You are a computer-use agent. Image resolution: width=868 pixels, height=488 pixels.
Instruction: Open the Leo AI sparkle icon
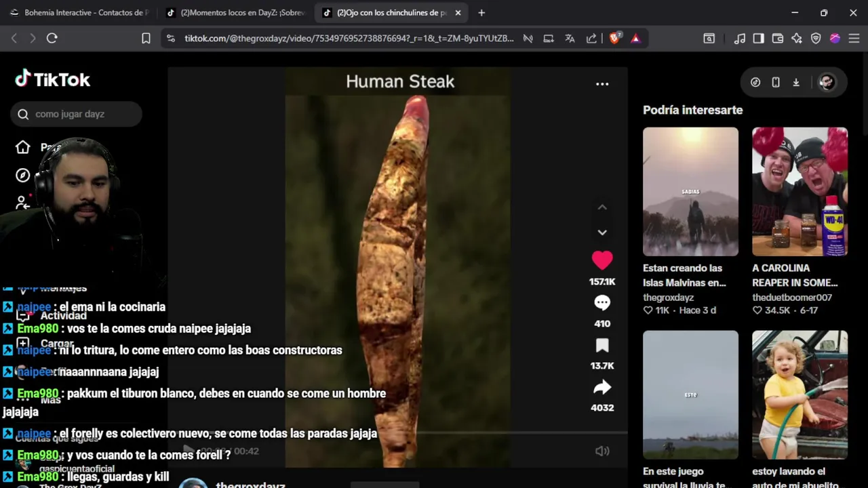[x=797, y=39]
